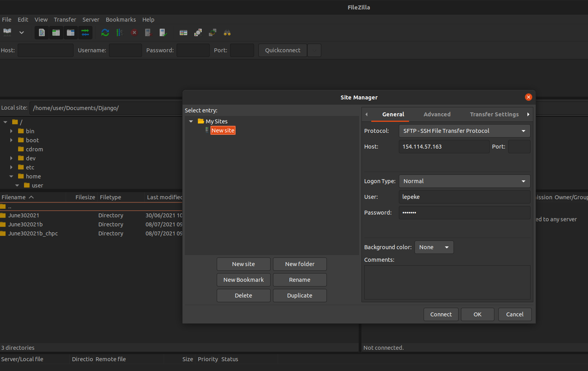Focus the Site Manager Password field
The image size is (588, 371).
[465, 213]
